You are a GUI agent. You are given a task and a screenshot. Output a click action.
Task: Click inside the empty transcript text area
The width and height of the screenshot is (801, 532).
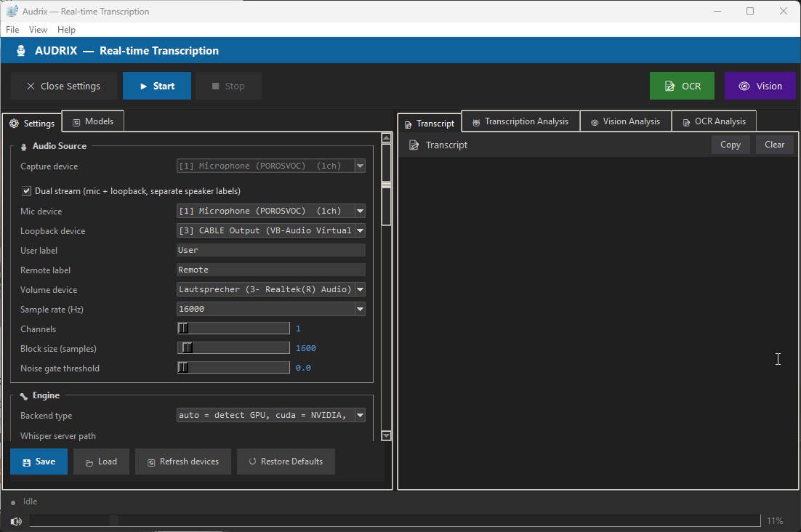pos(598,322)
